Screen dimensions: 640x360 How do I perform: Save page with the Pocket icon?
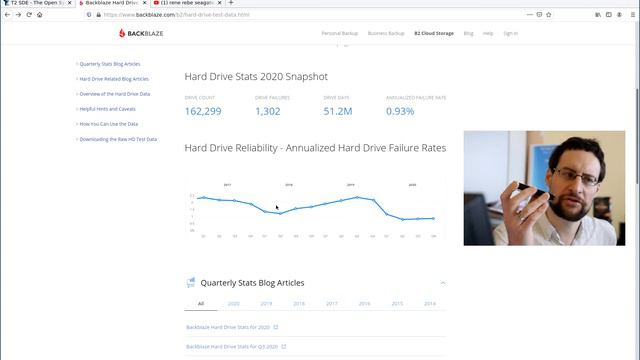539,15
